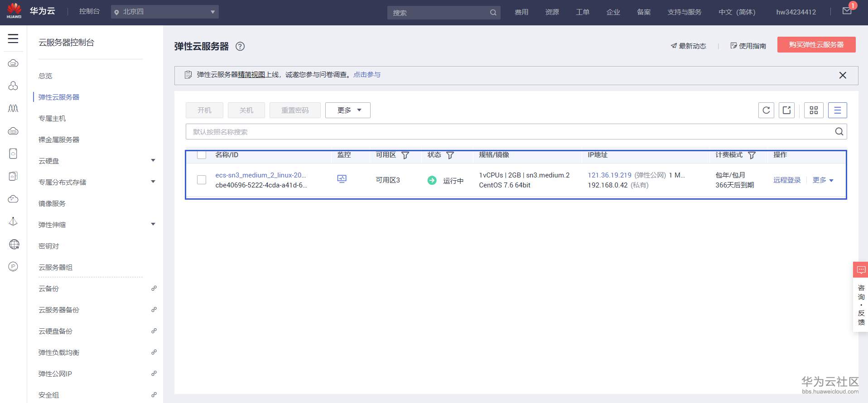Viewport: 868px width, 403px height.
Task: Select 云服务器组 in the sidebar
Action: click(x=56, y=267)
